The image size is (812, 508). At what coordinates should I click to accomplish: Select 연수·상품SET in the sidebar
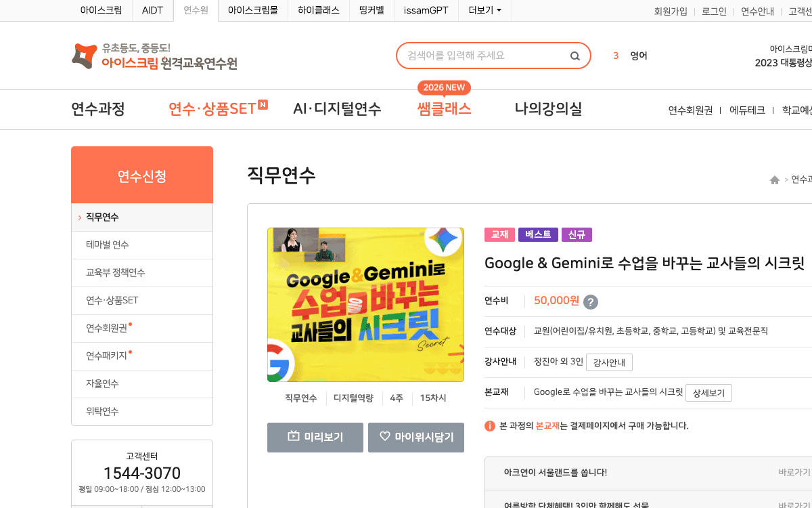coord(142,300)
